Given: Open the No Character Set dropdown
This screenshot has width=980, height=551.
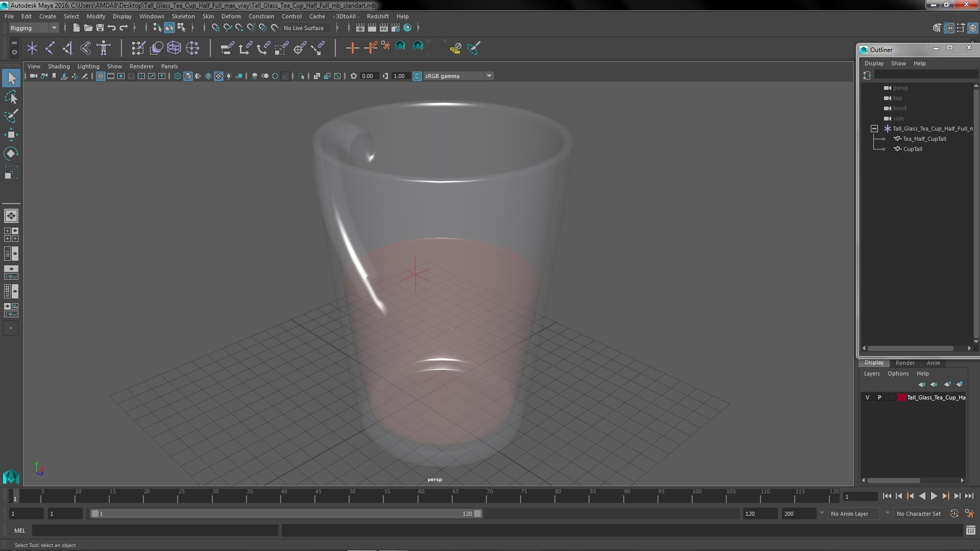Looking at the screenshot, I should tap(919, 514).
